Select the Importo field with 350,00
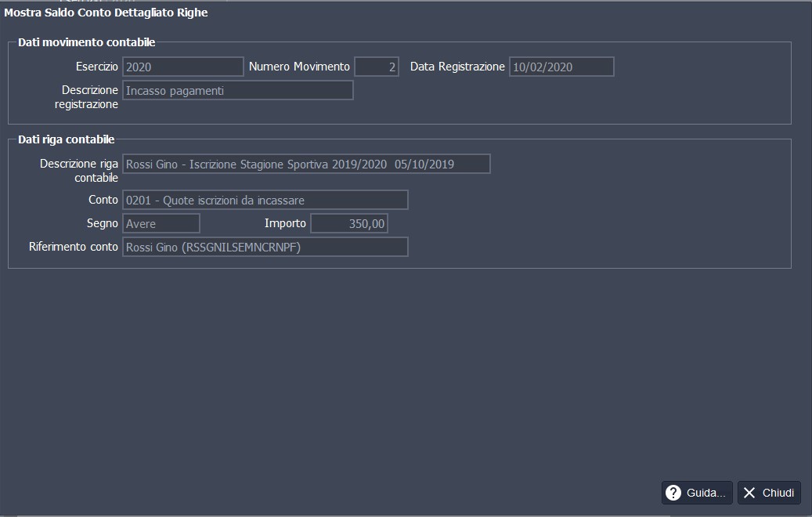This screenshot has height=517, width=812. coord(349,224)
